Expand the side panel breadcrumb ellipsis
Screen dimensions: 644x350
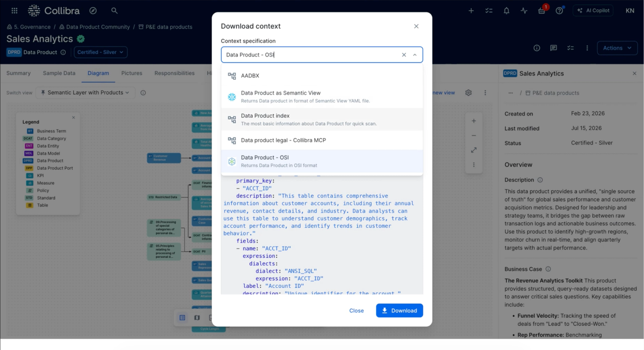click(510, 93)
